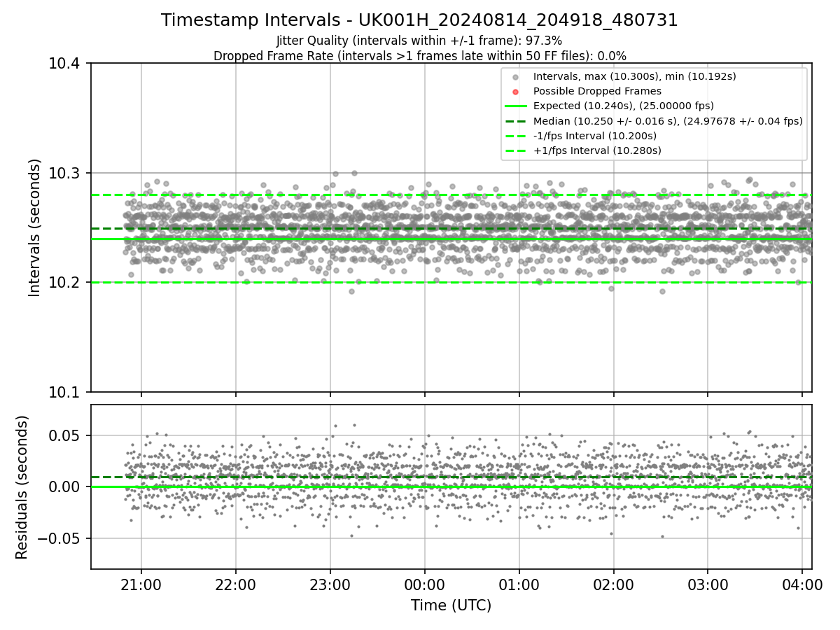Click the '04:00' time tick label
This screenshot has height=630, width=840.
(x=802, y=584)
